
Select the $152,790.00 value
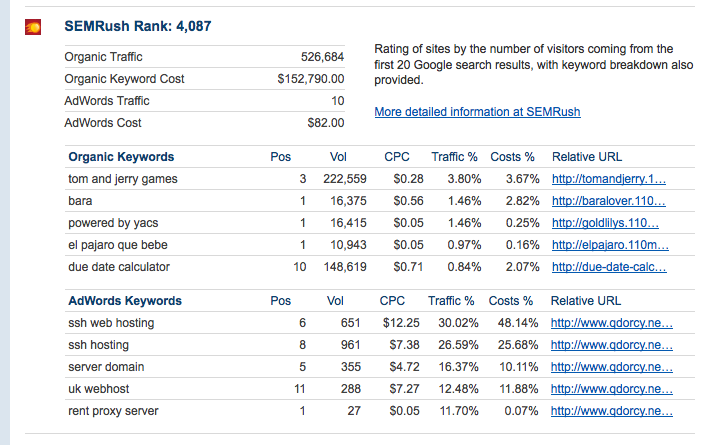click(x=311, y=79)
